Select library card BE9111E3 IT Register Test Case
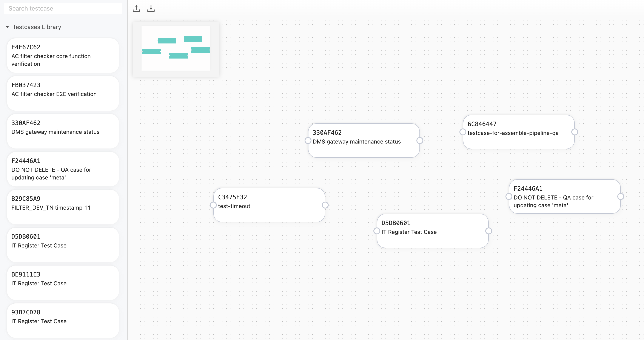 (x=63, y=283)
